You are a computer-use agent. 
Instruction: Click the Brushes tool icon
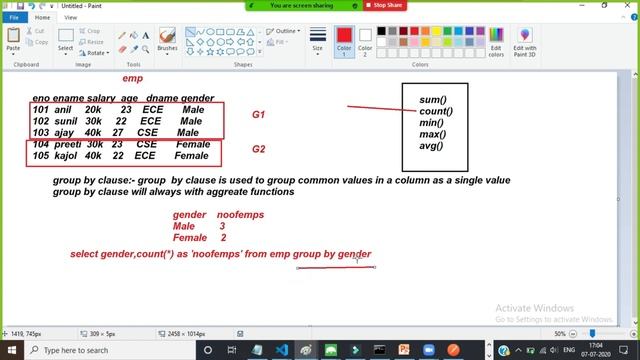point(167,36)
